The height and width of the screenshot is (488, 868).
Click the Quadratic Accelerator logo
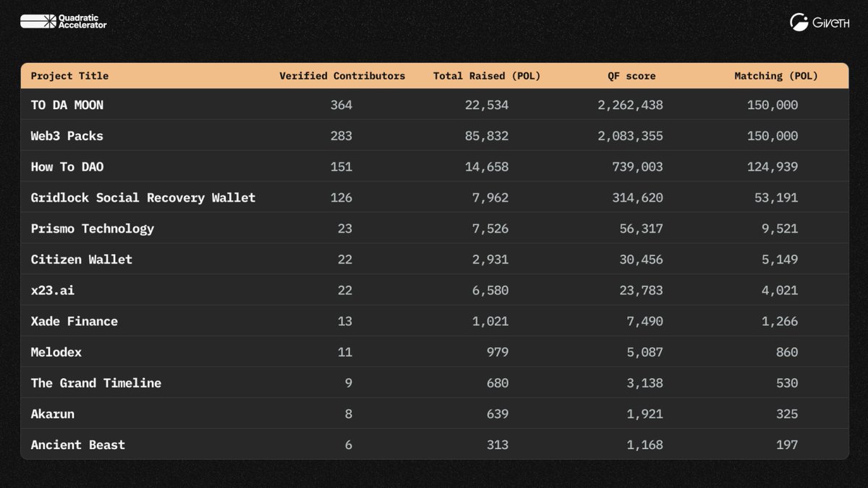(64, 22)
